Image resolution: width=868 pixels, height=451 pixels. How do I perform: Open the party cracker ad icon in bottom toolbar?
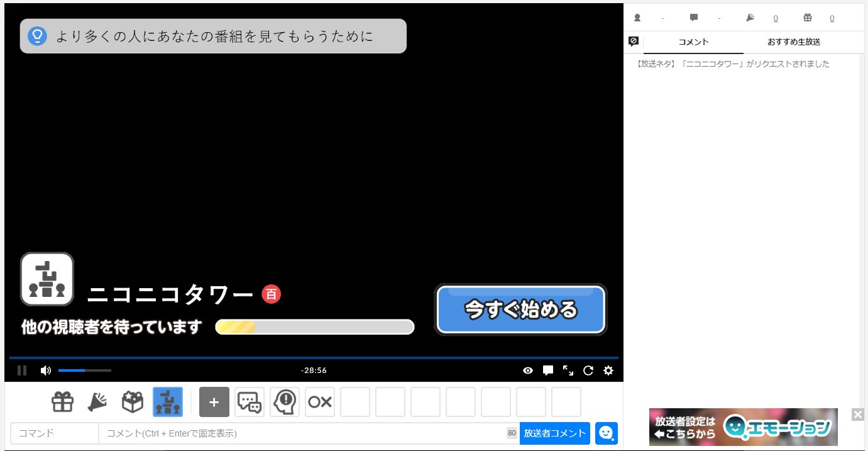[97, 402]
